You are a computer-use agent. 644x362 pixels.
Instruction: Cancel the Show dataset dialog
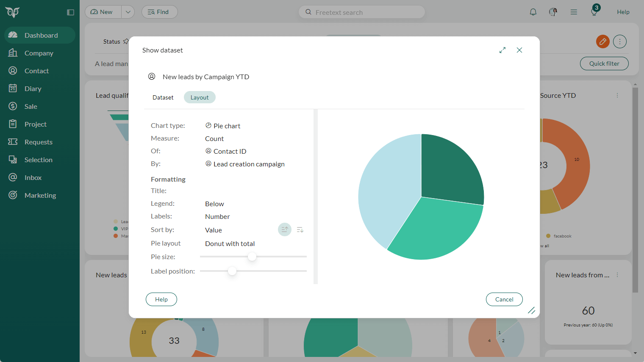[x=504, y=299]
